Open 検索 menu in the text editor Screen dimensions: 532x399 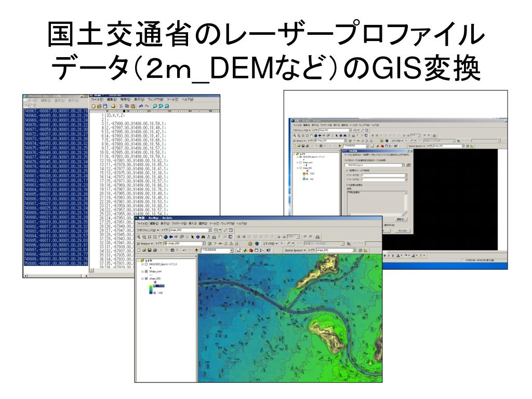[x=126, y=99]
